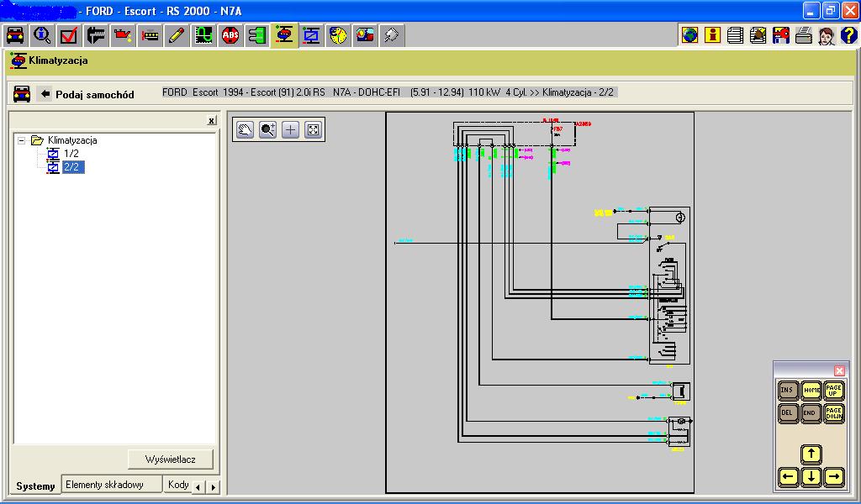Open the yellow clock repair times icon
861x504 pixels.
point(338,35)
